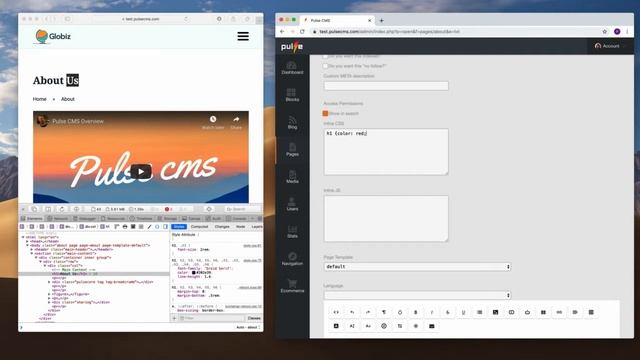Click the Classes button in styles pane
The height and width of the screenshot is (360, 640).
(x=254, y=318)
